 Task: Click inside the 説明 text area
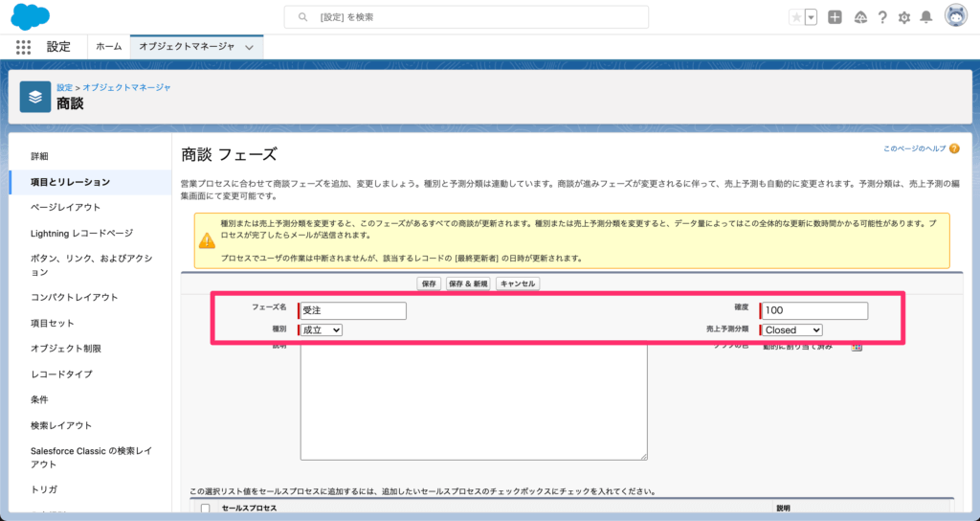point(474,403)
